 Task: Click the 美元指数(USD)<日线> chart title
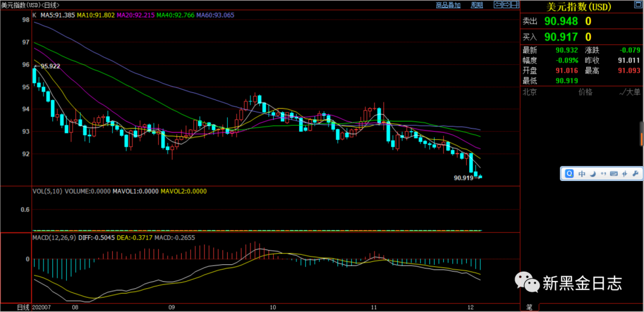click(x=30, y=5)
